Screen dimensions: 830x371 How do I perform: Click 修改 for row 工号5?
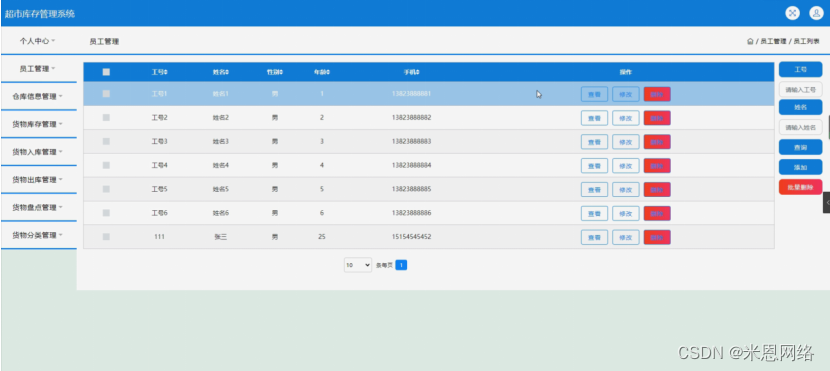coord(626,189)
